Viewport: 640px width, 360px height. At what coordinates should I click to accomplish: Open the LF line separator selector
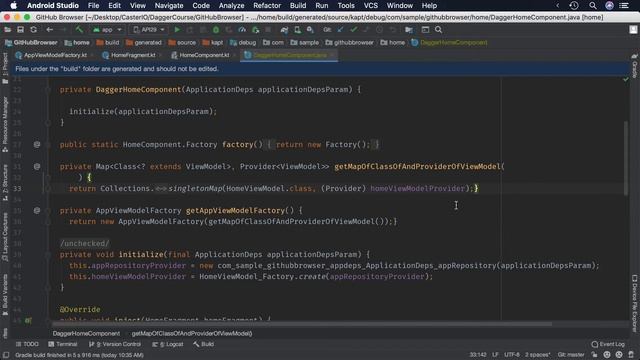point(495,355)
